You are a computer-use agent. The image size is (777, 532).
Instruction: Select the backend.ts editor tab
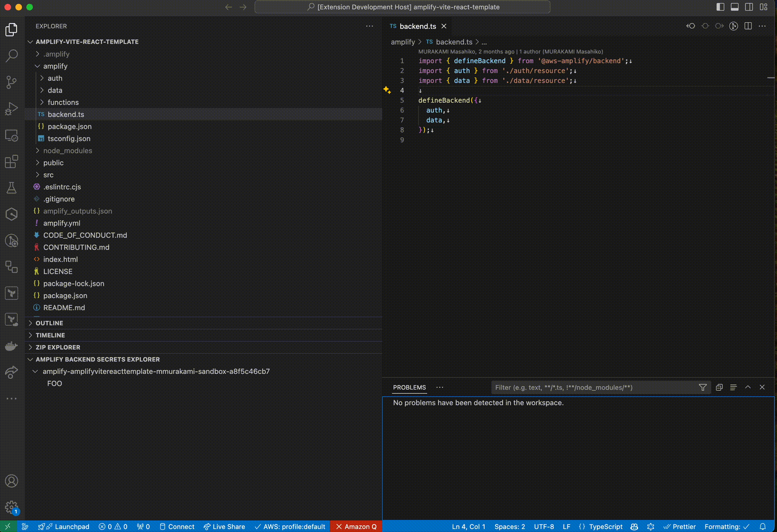point(417,26)
